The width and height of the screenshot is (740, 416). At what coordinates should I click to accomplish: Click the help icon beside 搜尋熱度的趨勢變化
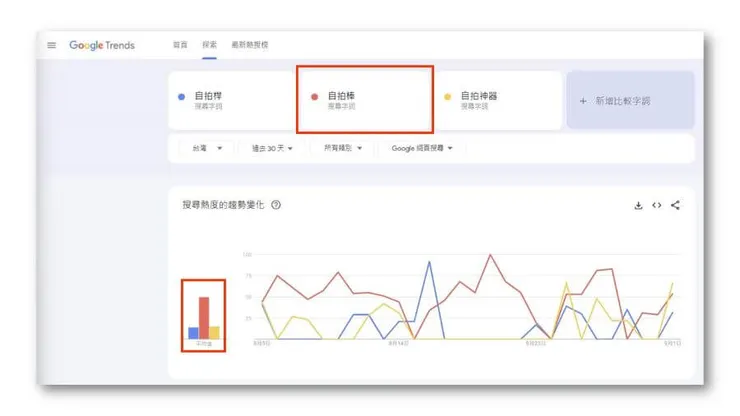click(276, 205)
